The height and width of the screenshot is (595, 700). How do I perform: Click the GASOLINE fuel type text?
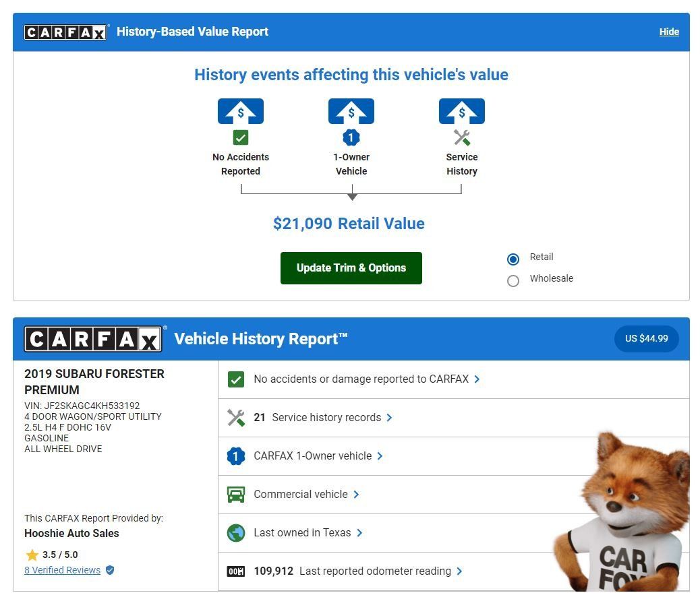coord(47,438)
